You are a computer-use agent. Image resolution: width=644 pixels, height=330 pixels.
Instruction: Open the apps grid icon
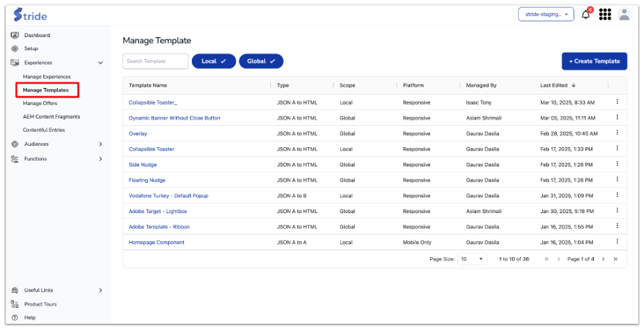(x=605, y=14)
